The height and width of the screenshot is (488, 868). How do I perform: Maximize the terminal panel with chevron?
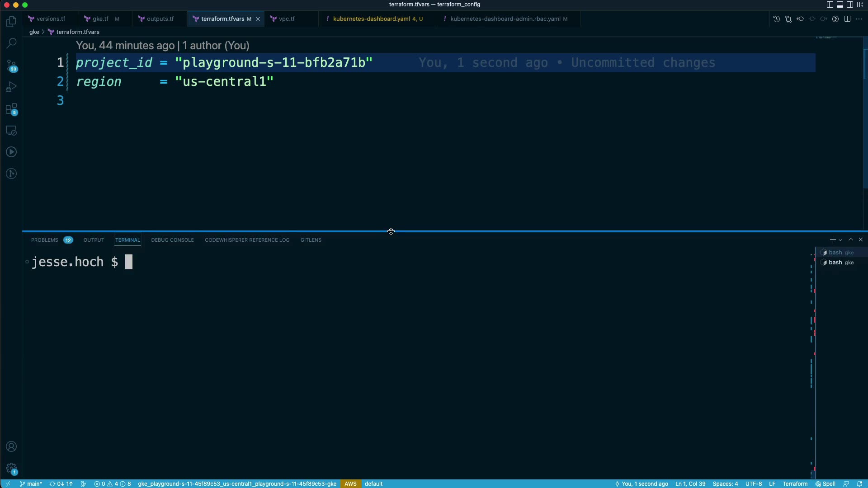851,240
